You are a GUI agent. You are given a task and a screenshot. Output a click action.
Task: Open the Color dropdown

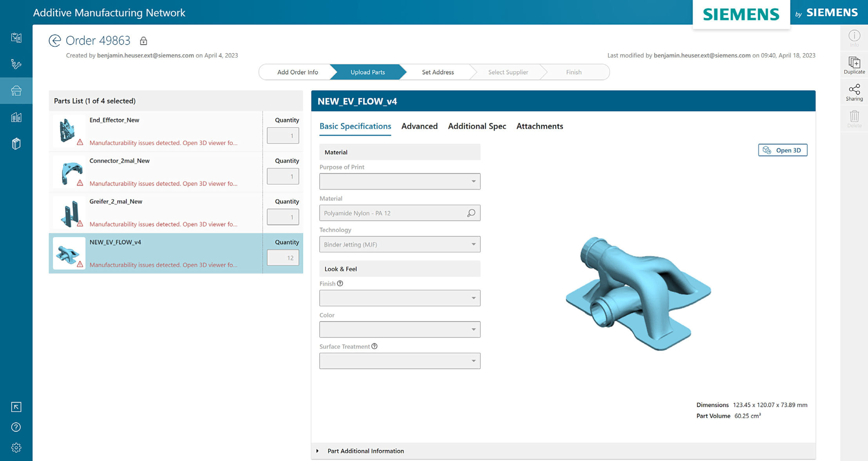point(400,330)
